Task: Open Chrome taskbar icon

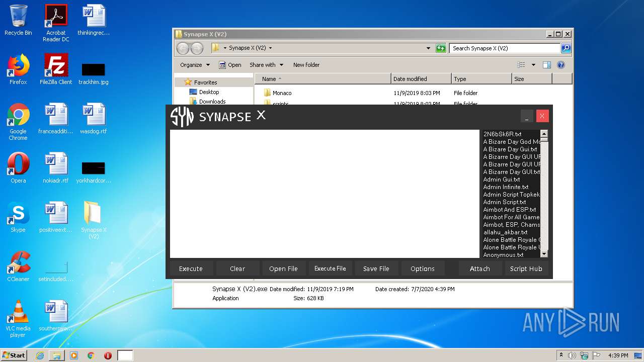Action: 91,355
